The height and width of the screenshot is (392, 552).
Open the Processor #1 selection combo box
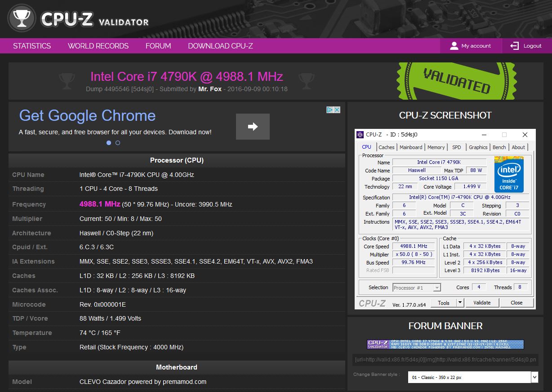pos(417,287)
